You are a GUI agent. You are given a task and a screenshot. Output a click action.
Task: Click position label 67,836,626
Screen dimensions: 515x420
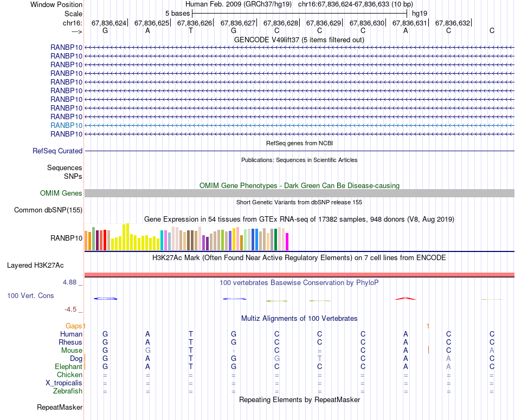pos(195,23)
